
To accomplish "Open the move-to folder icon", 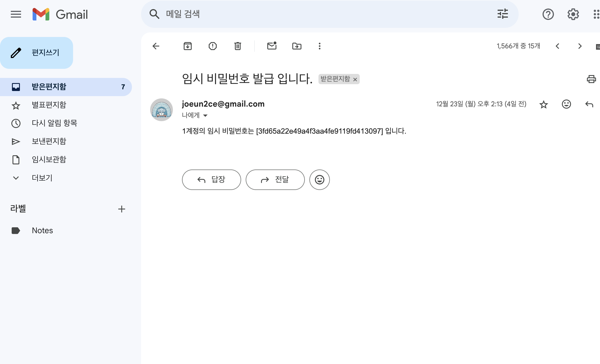I will (297, 46).
